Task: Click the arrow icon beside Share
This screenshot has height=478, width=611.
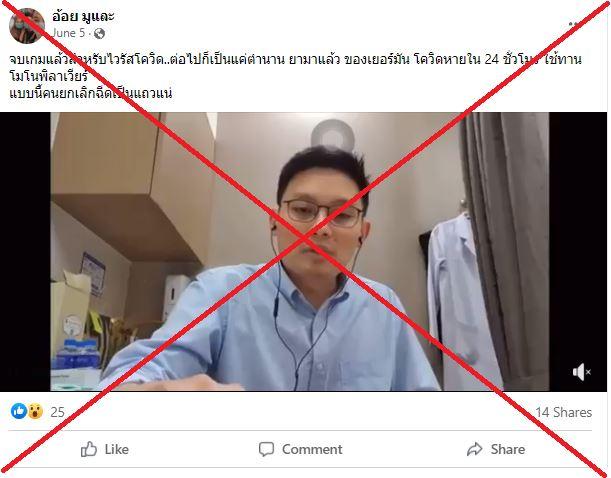Action: [x=475, y=449]
